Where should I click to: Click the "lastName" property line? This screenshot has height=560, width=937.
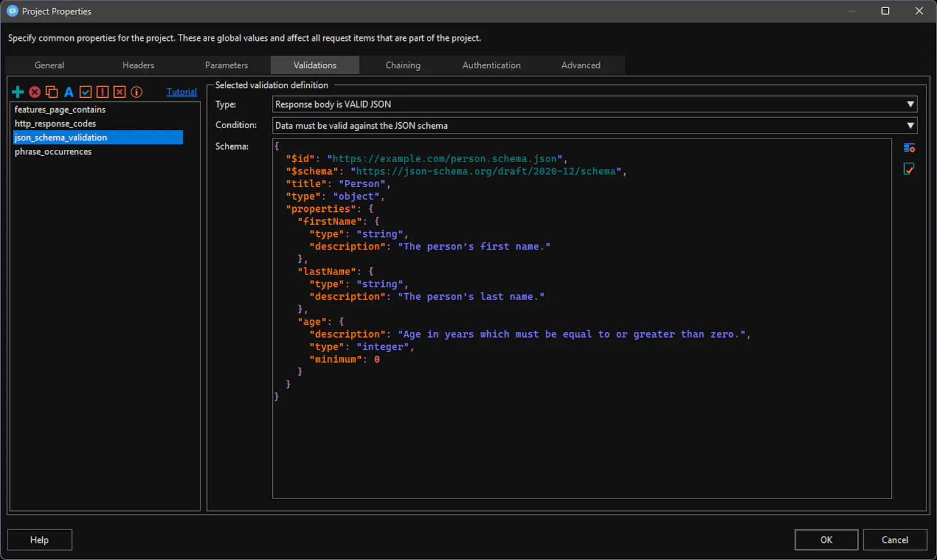point(336,272)
